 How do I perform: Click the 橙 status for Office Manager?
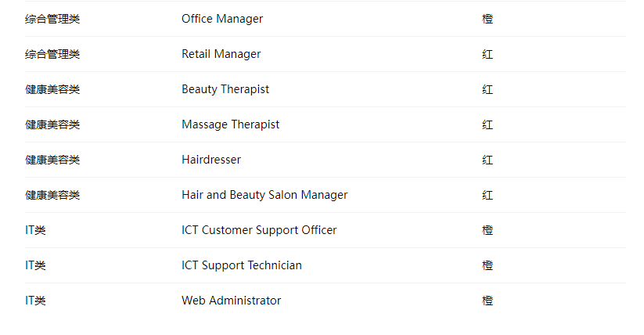tap(487, 19)
